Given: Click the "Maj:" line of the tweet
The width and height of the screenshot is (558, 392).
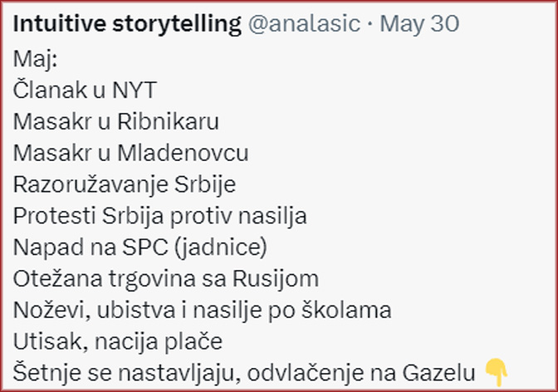Looking at the screenshot, I should click(32, 59).
